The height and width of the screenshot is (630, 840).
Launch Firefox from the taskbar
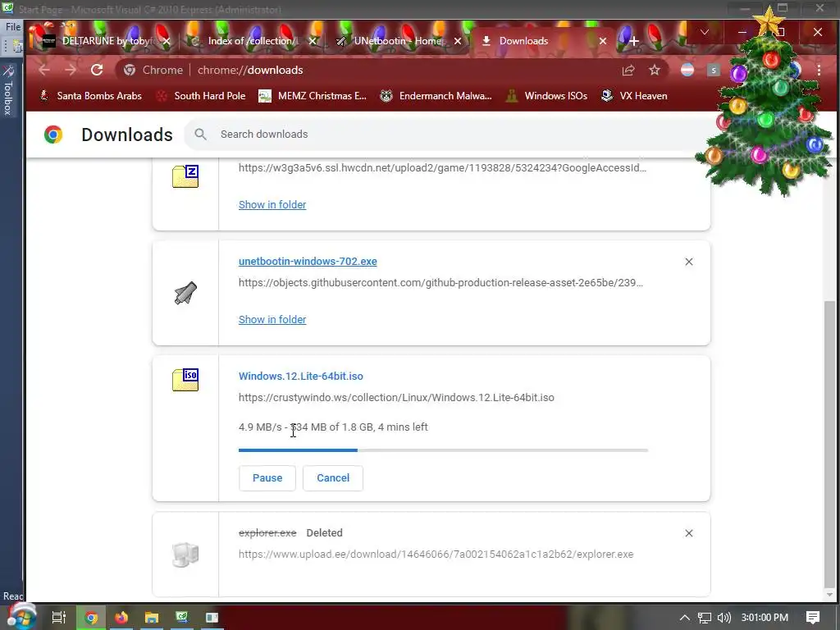click(x=121, y=618)
